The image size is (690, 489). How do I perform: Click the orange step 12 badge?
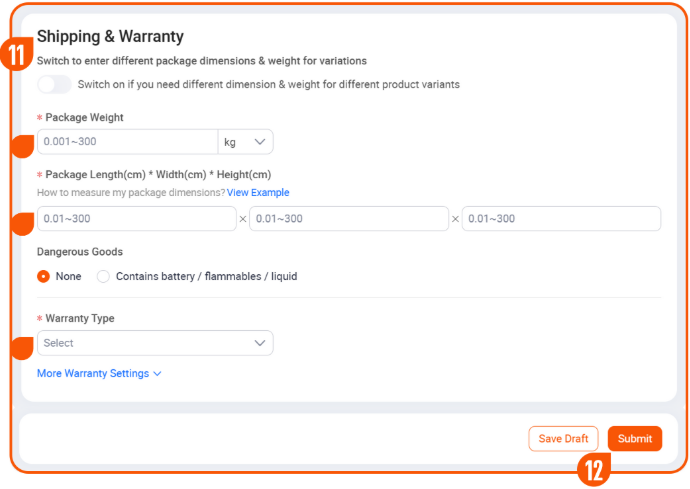(594, 469)
